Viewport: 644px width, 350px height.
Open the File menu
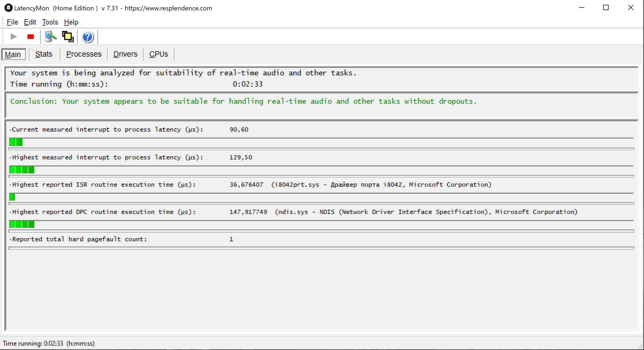click(x=12, y=22)
